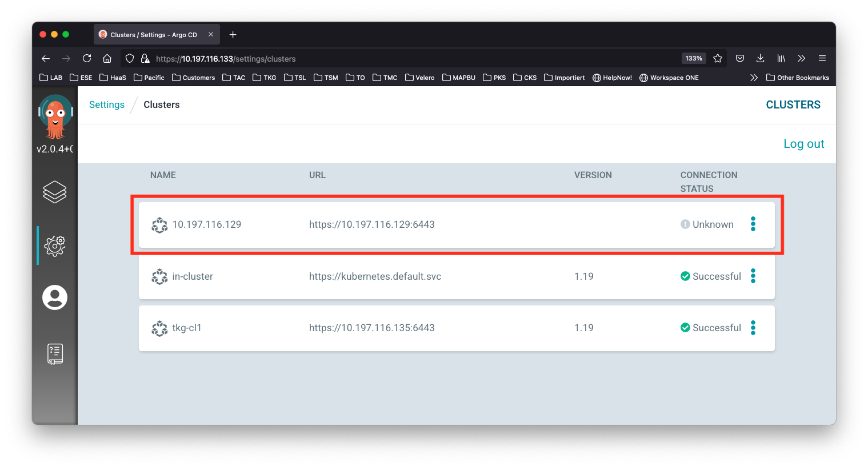Open the kebab menu for tkg-cl1
This screenshot has width=868, height=467.
[753, 328]
